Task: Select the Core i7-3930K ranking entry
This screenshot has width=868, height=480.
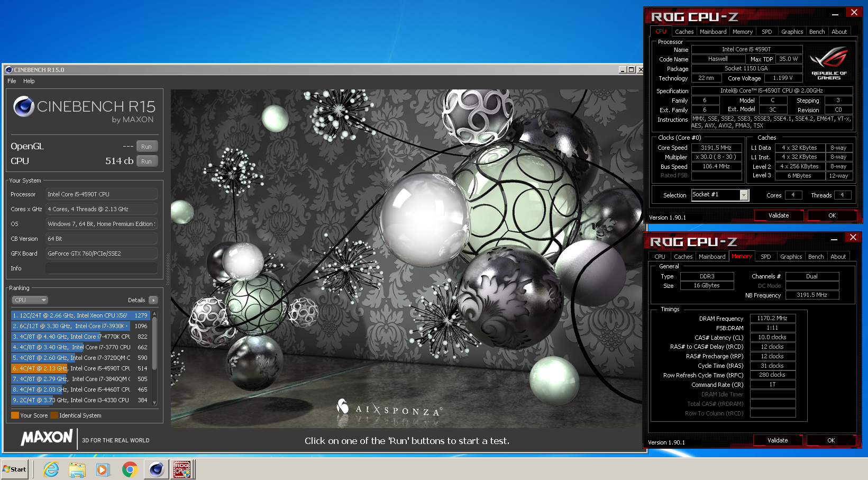Action: [x=80, y=326]
